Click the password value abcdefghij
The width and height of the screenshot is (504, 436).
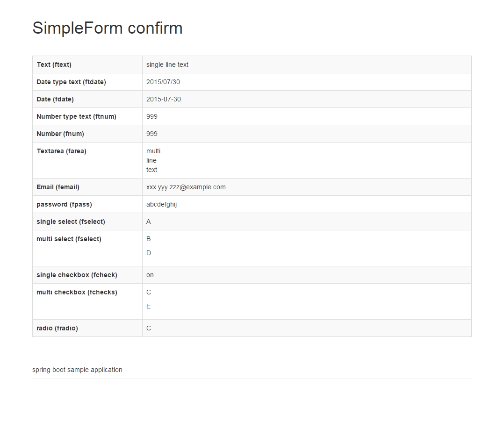pos(161,204)
